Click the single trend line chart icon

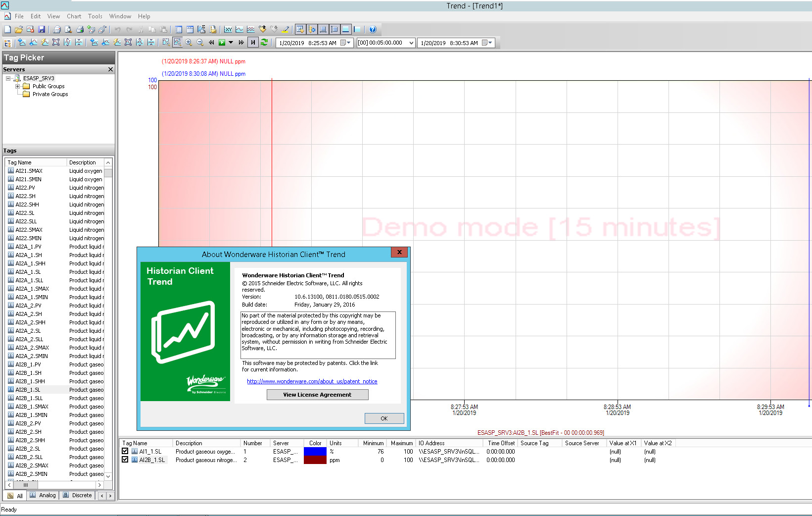coord(239,29)
